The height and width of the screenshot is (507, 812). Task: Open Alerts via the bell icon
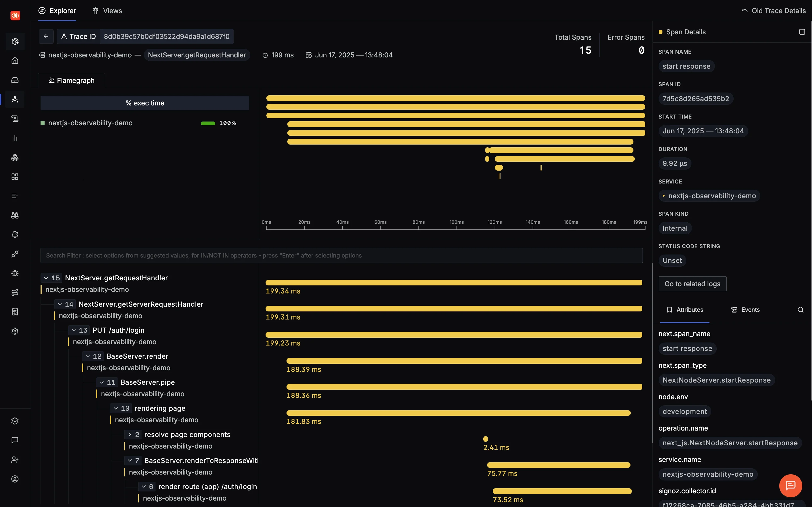(15, 234)
